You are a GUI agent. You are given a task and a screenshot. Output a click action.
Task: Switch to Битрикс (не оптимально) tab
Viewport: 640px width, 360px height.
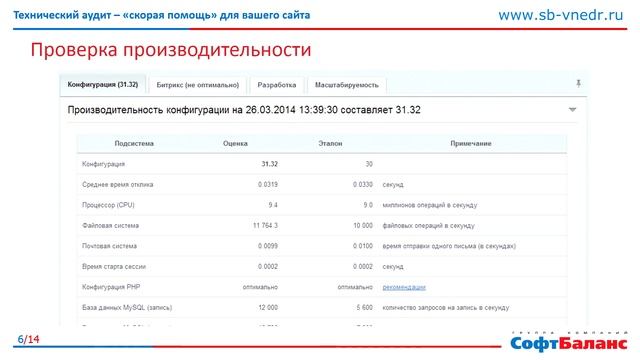coord(198,85)
